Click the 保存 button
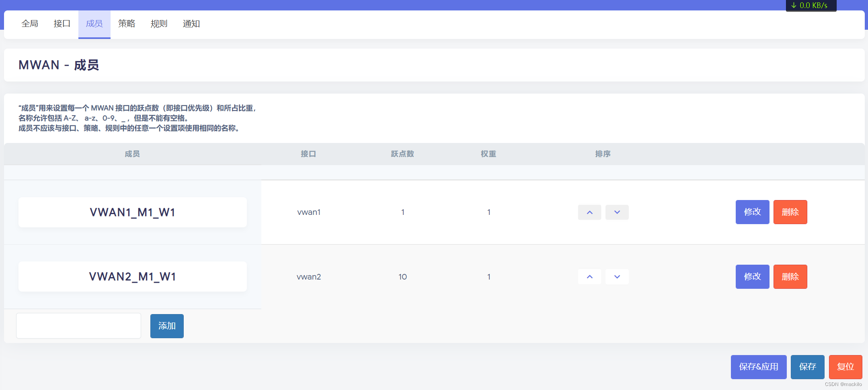Image resolution: width=868 pixels, height=390 pixels. tap(807, 367)
